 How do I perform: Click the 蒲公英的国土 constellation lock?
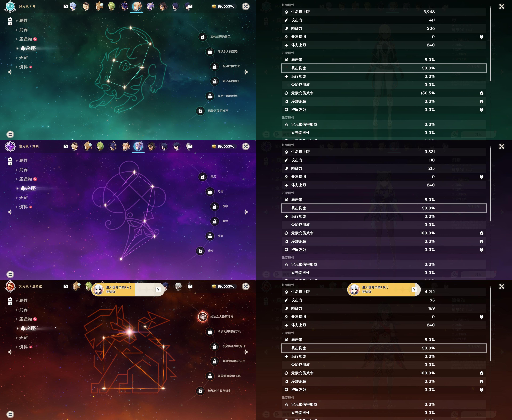[215, 81]
